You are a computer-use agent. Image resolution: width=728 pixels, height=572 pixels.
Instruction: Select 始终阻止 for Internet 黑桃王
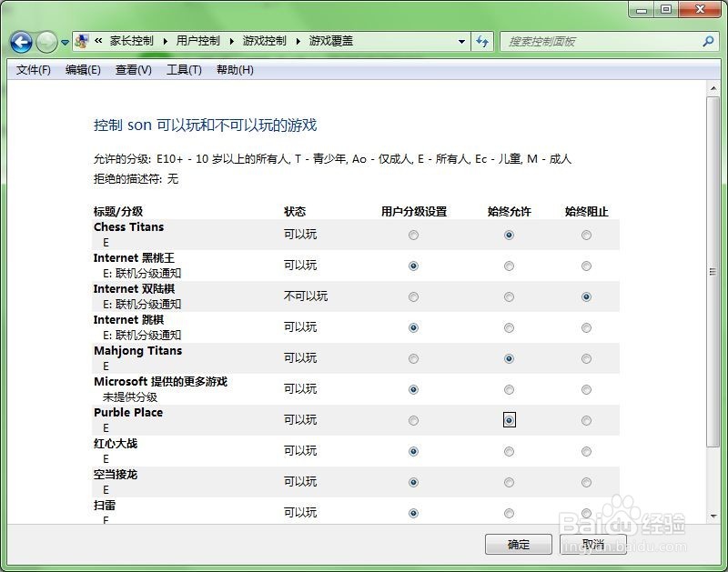586,266
